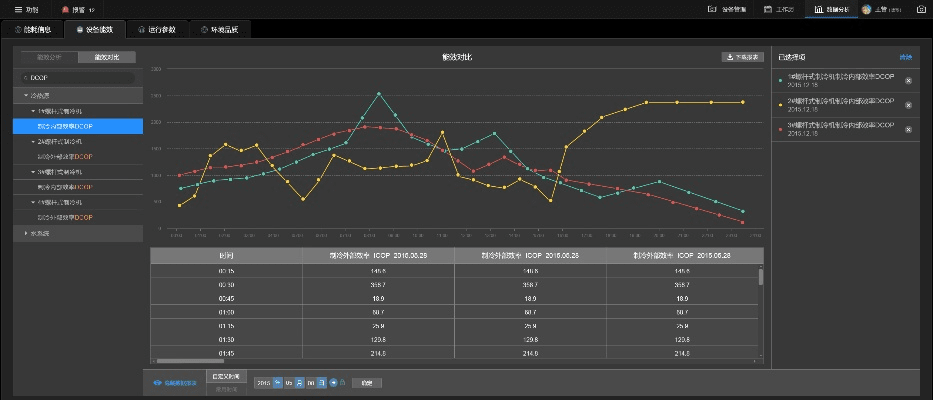Remove the 1# chiller DCOP selected item

tap(908, 80)
